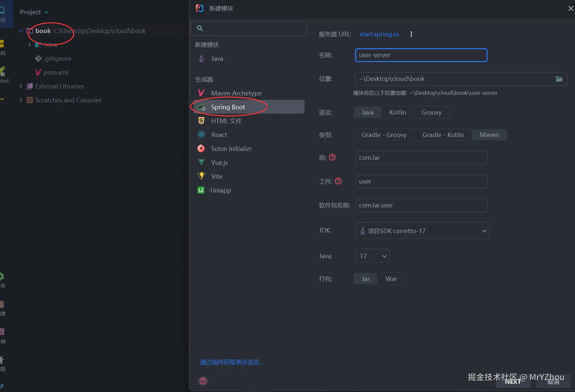Select Groovy as the language
The width and height of the screenshot is (575, 392).
pyautogui.click(x=431, y=113)
